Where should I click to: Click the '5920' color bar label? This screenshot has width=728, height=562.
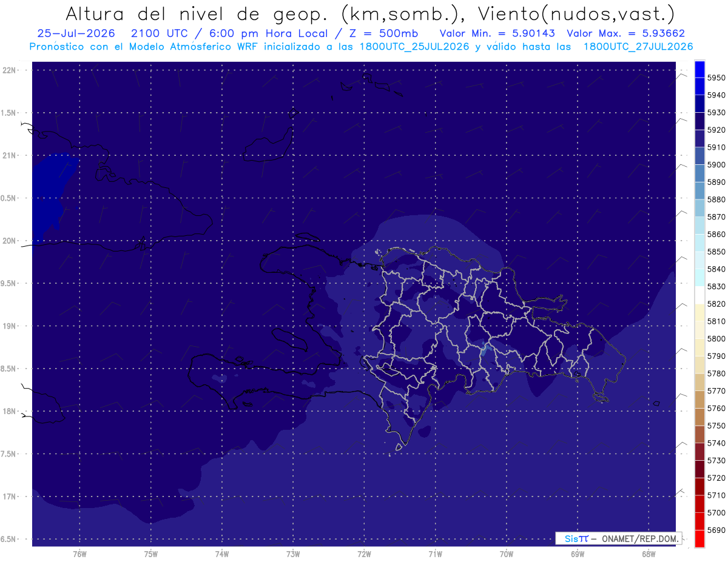[716, 130]
